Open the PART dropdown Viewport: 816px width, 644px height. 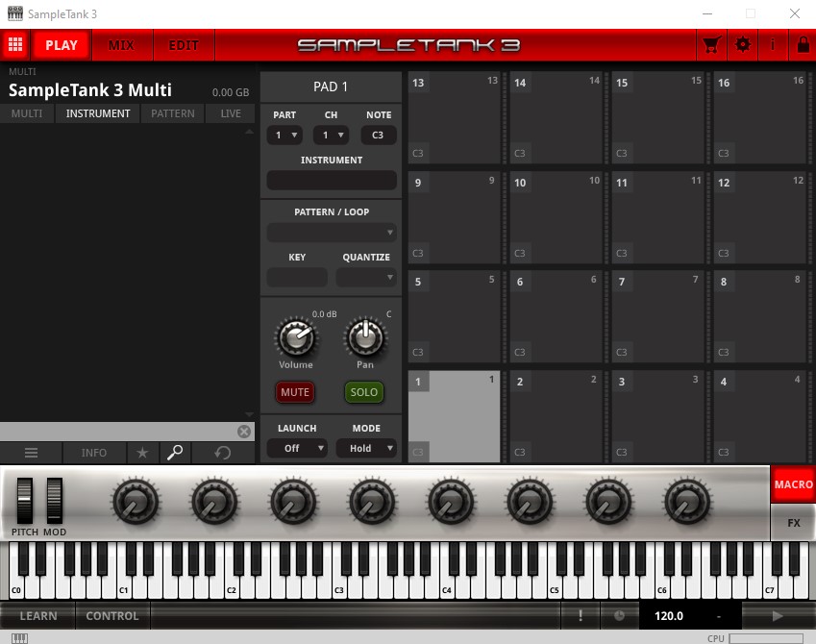point(284,136)
